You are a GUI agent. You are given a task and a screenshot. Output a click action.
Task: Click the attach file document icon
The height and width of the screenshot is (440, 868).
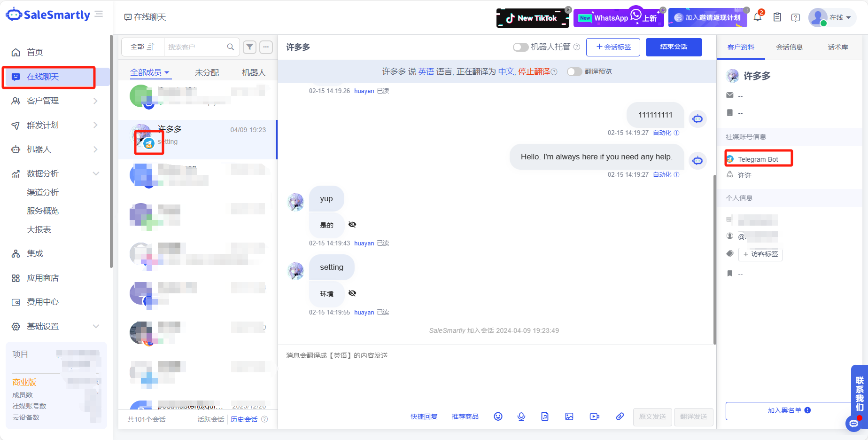tap(545, 416)
